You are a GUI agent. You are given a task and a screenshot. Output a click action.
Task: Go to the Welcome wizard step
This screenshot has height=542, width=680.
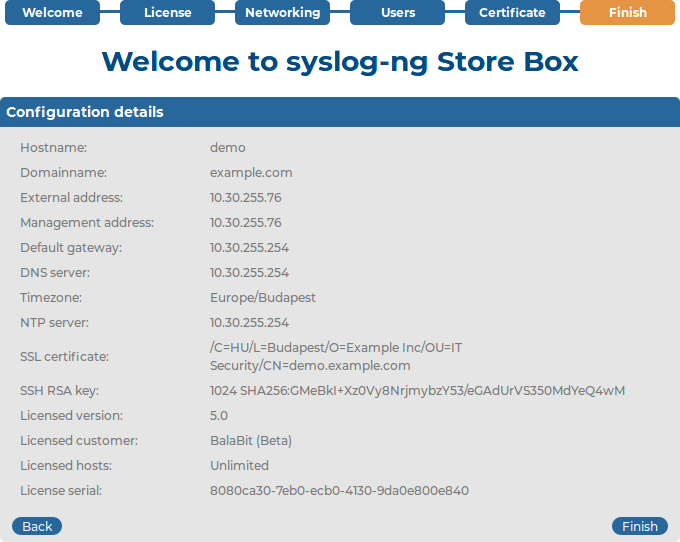click(x=52, y=12)
